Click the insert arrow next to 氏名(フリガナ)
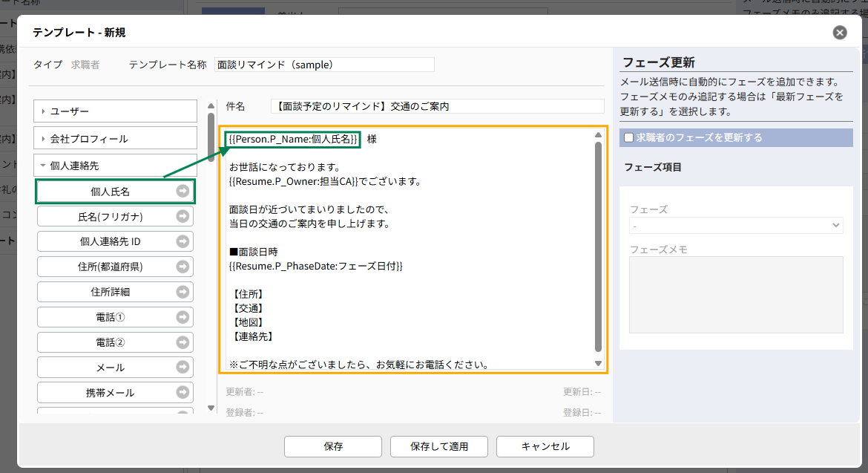 (183, 217)
